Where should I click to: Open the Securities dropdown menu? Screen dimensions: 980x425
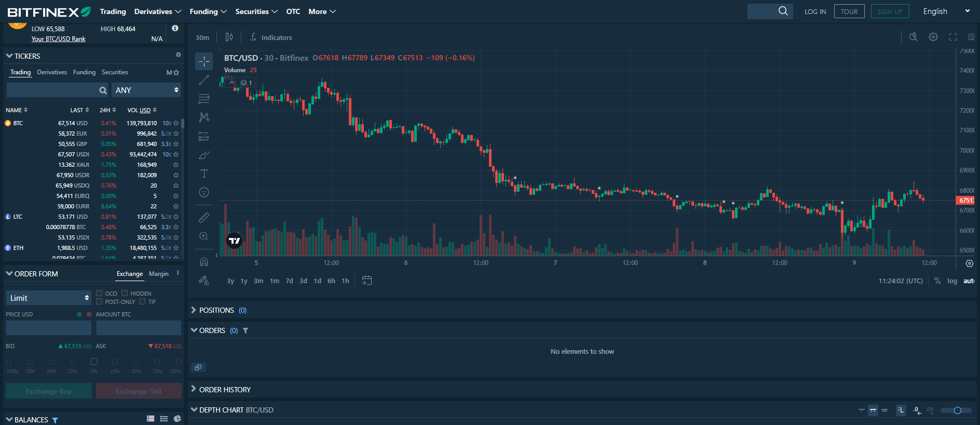256,11
